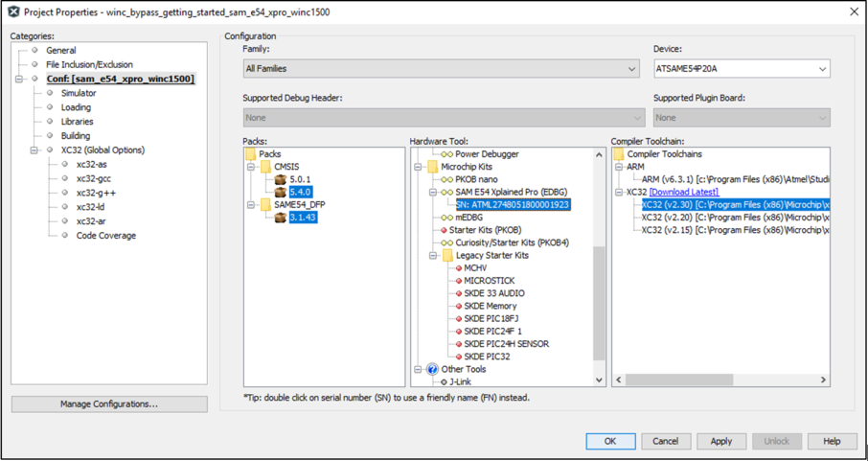This screenshot has width=868, height=461.
Task: Click the Microchip Kits folder icon
Action: coord(432,167)
